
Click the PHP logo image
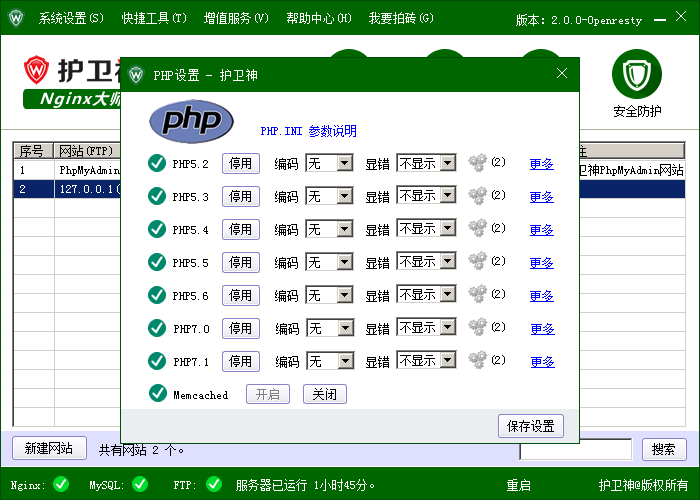pos(191,121)
